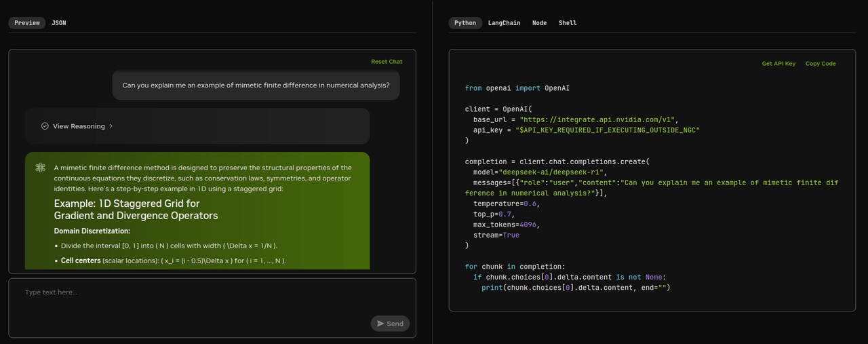Click the 'Gradient and Divergence Operators' heading line
Image resolution: width=868 pixels, height=344 pixels.
pyautogui.click(x=136, y=216)
